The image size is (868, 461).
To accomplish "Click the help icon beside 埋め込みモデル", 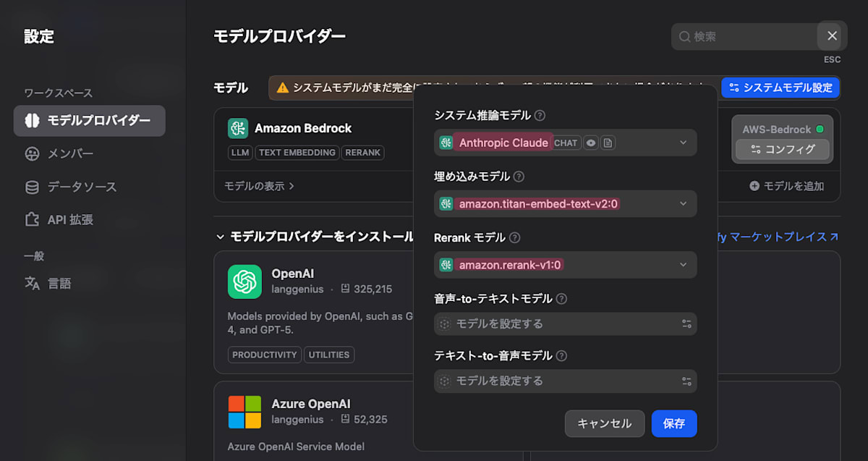I will pos(519,177).
